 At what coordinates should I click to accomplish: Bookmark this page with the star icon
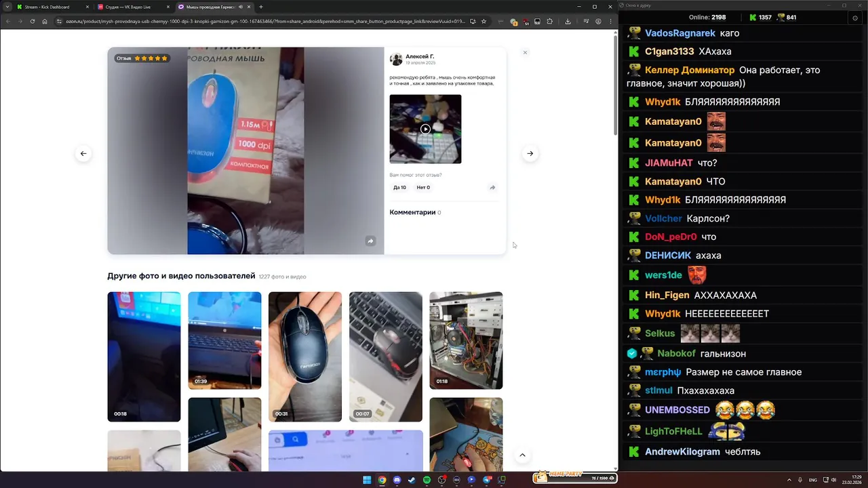pyautogui.click(x=484, y=21)
